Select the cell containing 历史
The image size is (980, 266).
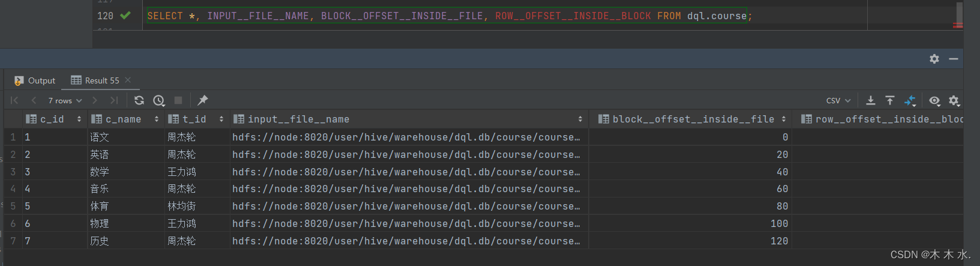click(x=126, y=241)
